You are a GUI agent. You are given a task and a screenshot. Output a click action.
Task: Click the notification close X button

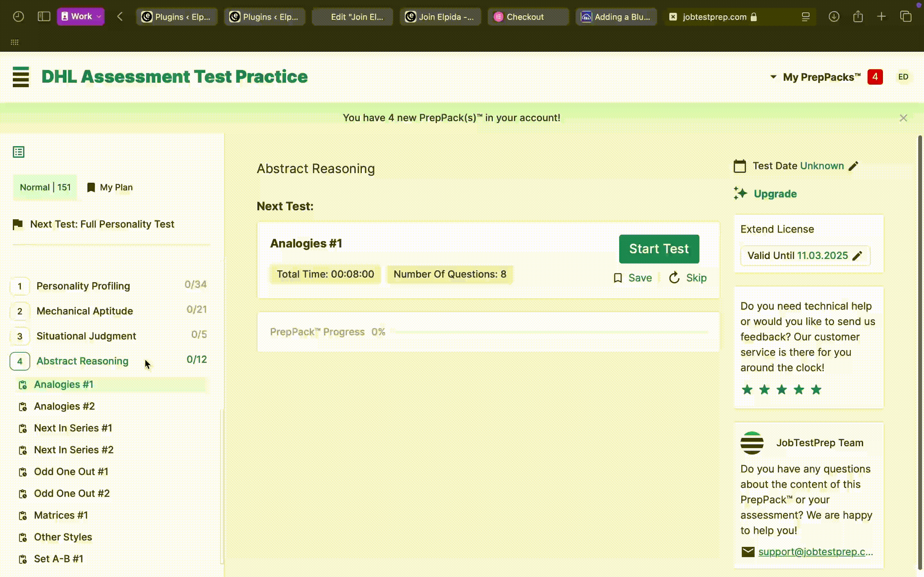pyautogui.click(x=903, y=118)
